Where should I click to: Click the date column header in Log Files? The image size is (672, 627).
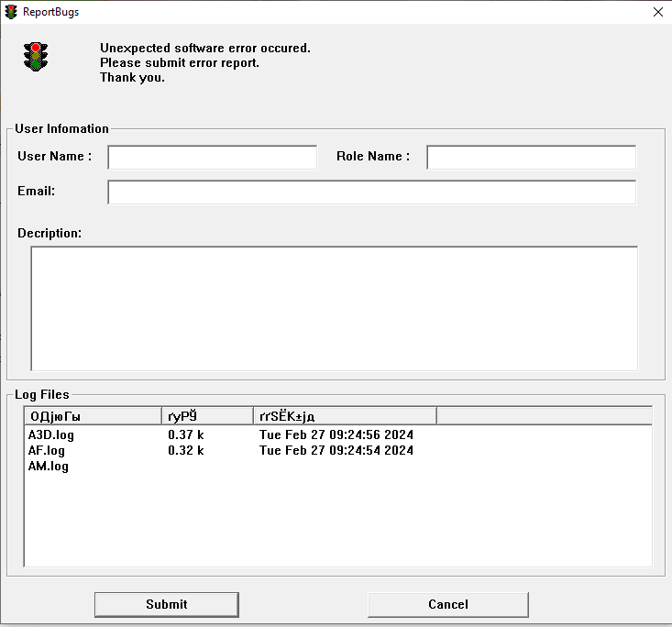coord(344,416)
